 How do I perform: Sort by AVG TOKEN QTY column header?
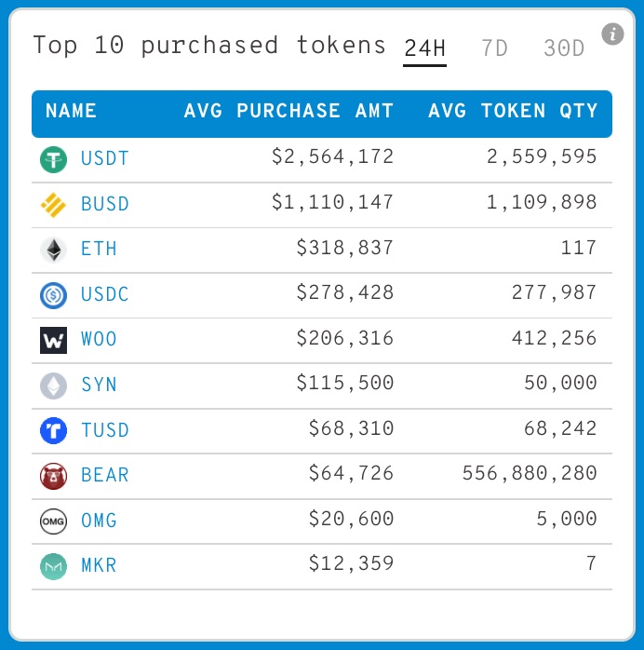[x=513, y=112]
